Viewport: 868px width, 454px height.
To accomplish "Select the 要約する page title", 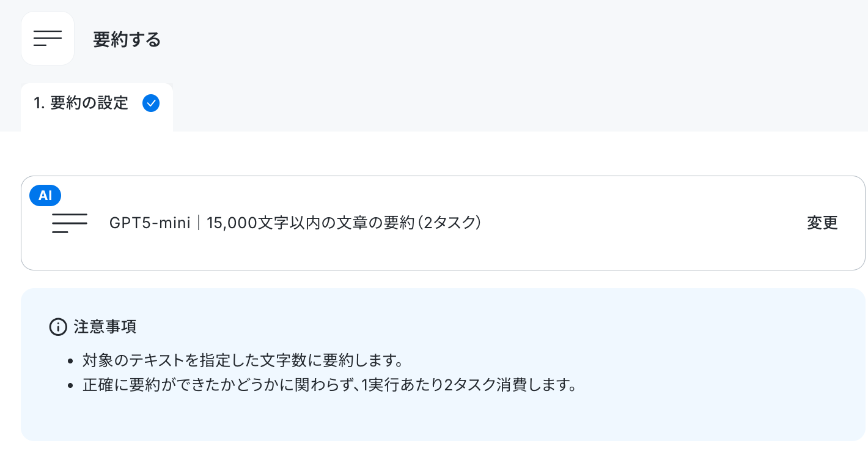I will coord(127,40).
